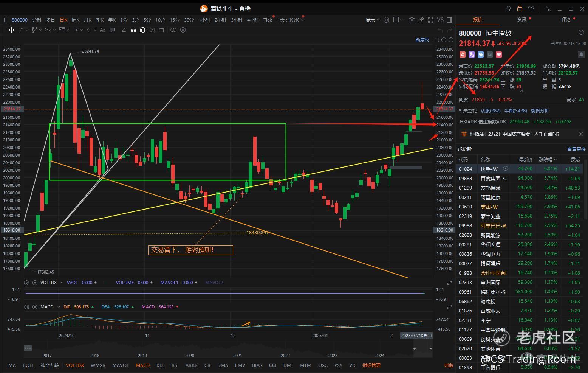Toggle the right quote panel

tap(450, 20)
